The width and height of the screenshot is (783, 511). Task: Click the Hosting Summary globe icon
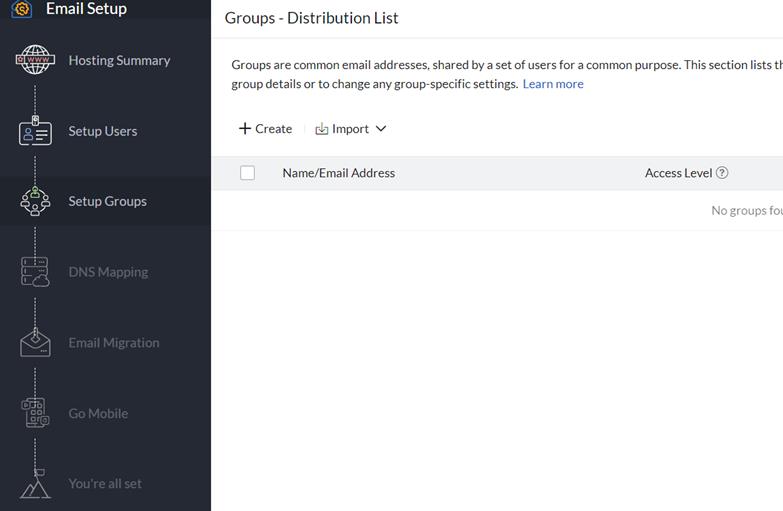35,60
